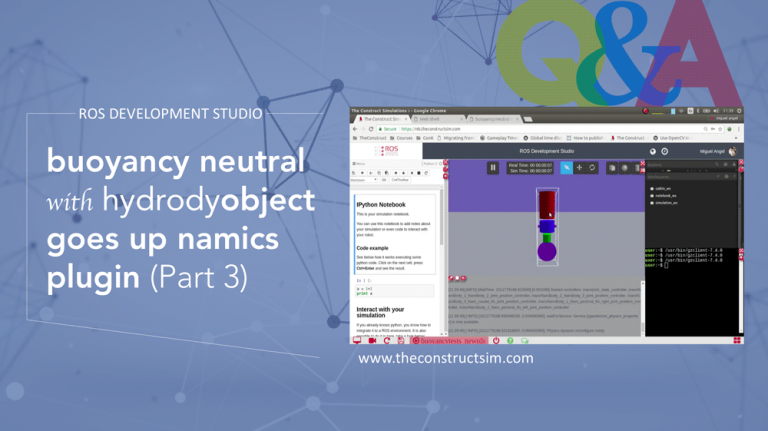Click the video camera icon in the bottom bar
The width and height of the screenshot is (768, 431).
point(372,340)
